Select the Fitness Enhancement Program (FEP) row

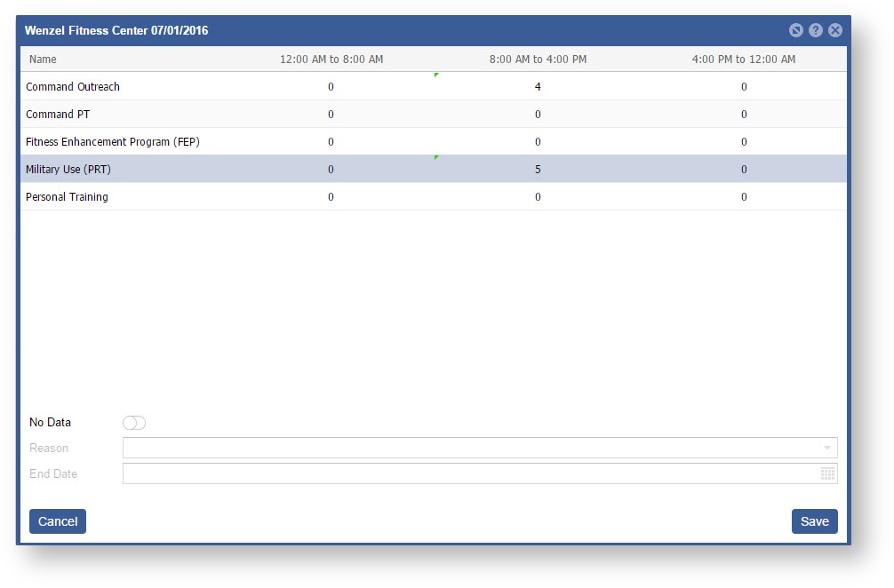tap(113, 142)
